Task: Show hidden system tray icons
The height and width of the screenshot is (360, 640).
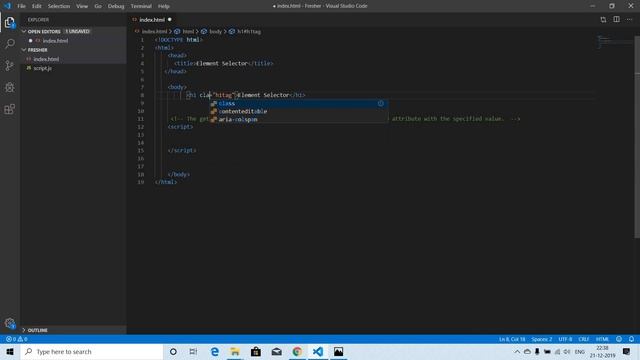Action: point(517,351)
